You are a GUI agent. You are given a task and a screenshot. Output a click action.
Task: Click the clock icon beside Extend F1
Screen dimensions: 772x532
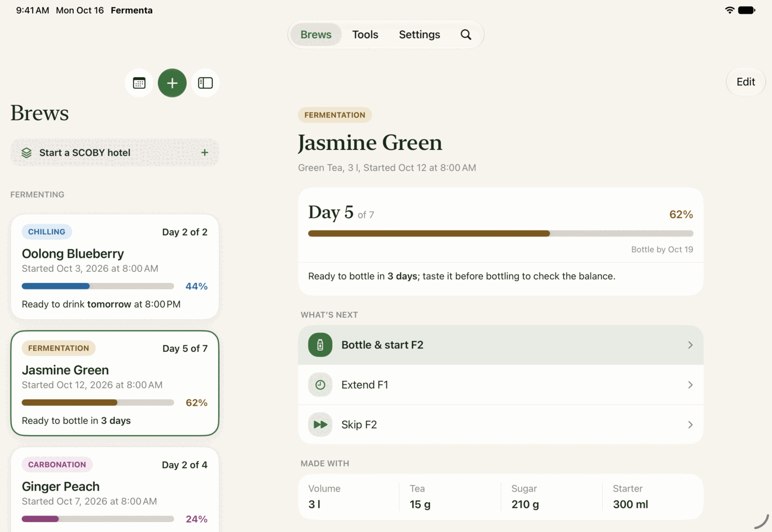320,385
